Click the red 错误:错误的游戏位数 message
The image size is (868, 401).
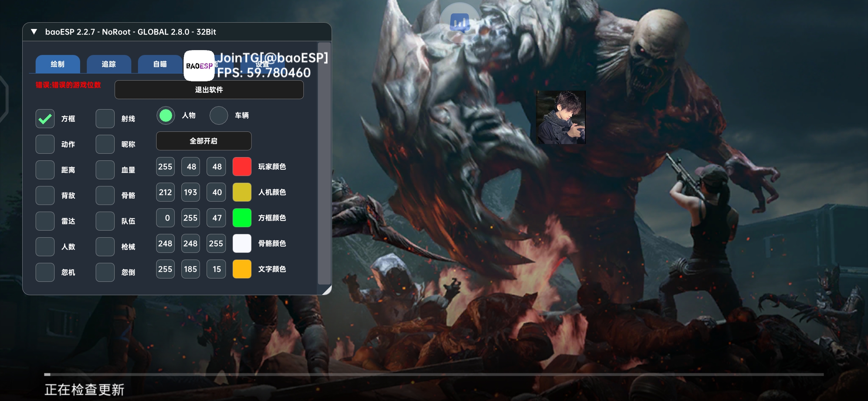[x=68, y=85]
